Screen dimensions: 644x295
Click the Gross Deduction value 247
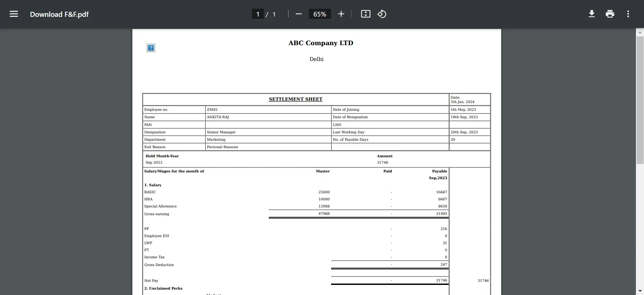coord(444,264)
